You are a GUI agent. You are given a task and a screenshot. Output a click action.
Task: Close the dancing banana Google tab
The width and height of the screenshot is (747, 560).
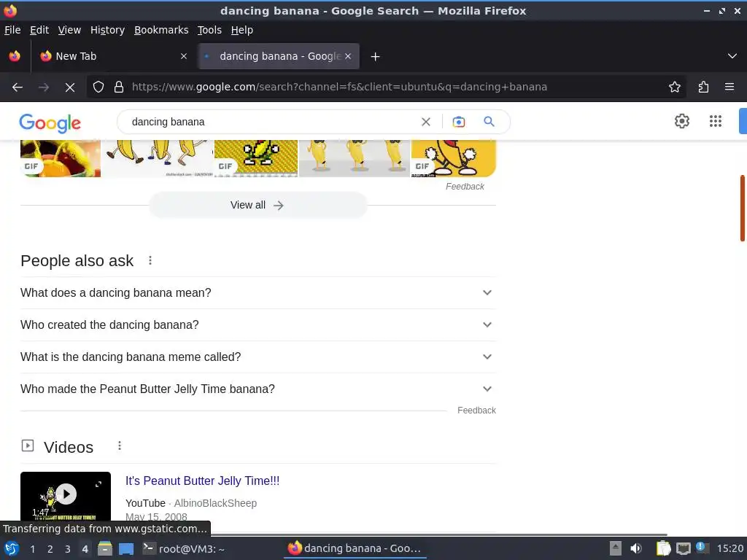[348, 57]
